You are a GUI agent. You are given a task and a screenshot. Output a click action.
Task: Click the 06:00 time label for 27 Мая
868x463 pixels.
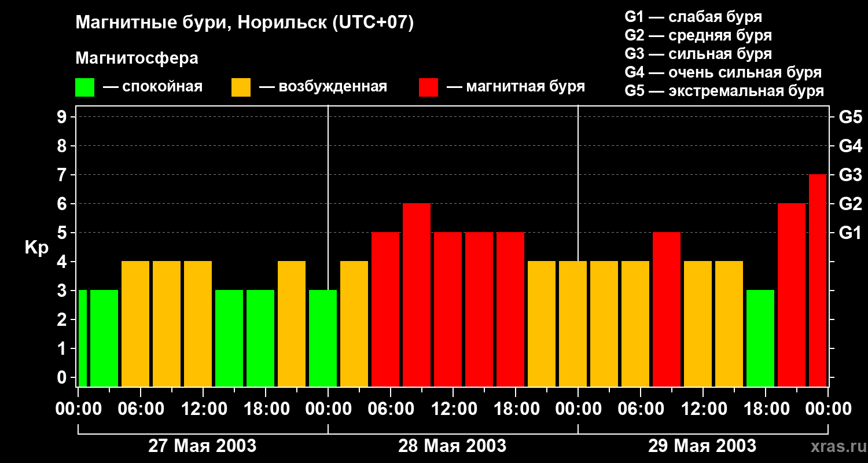tap(141, 409)
